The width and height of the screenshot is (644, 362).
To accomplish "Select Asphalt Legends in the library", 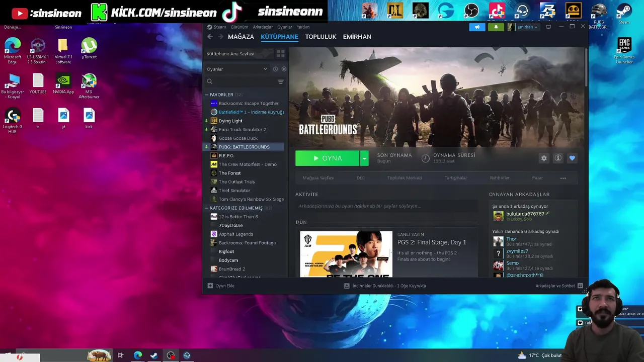I will coord(236,234).
